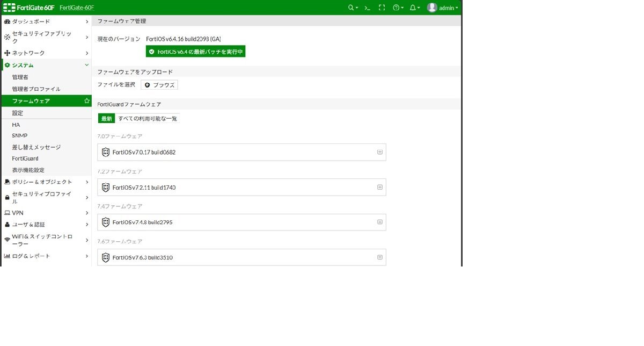Expand WiFi＆スイッチコントローラー chevron
This screenshot has height=346, width=644.
point(87,240)
